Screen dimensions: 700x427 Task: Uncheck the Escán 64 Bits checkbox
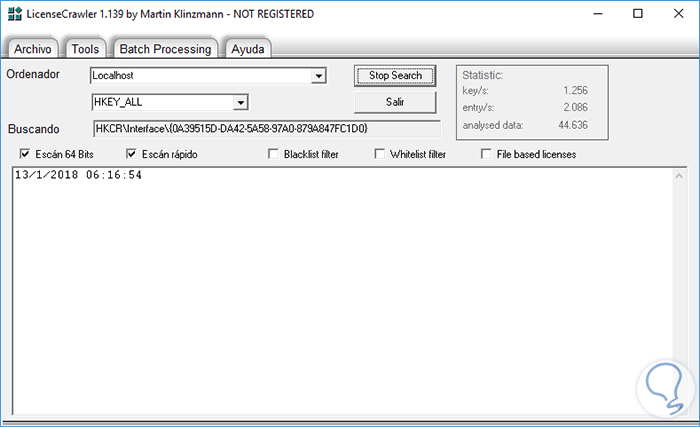click(x=25, y=154)
